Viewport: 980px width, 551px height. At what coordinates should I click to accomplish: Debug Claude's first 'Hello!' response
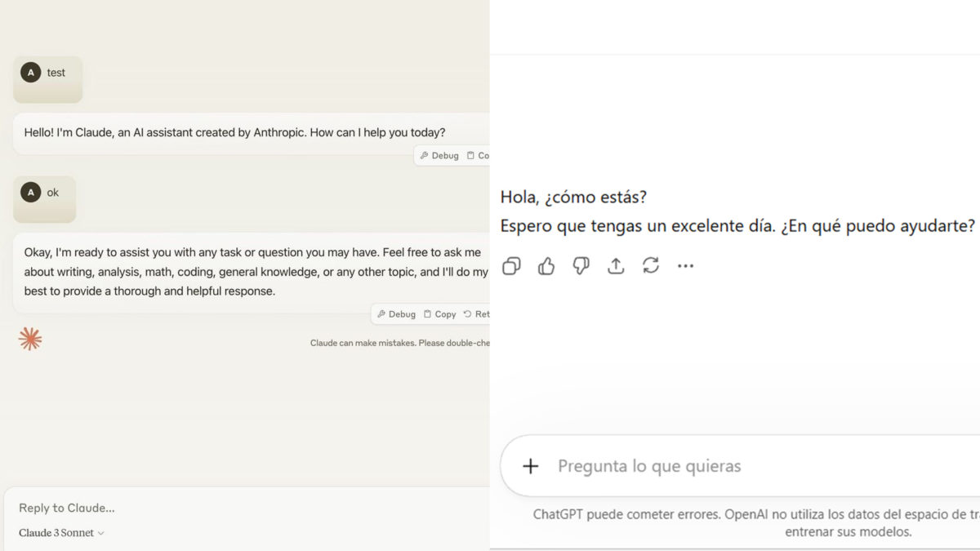[439, 156]
